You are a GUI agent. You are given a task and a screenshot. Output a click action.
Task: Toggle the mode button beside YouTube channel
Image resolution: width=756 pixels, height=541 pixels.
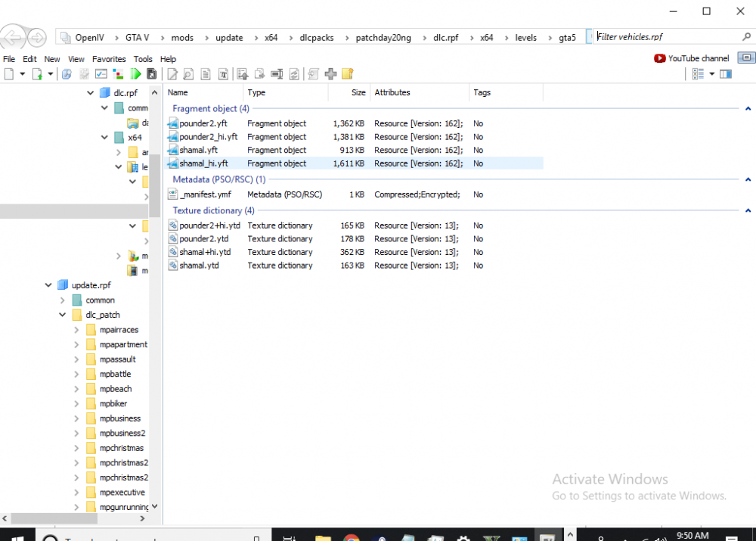click(746, 58)
